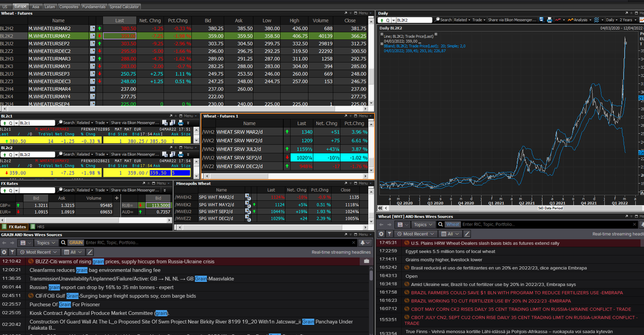Open the alert bell dropdown in GRAIN news panel

tap(365, 242)
